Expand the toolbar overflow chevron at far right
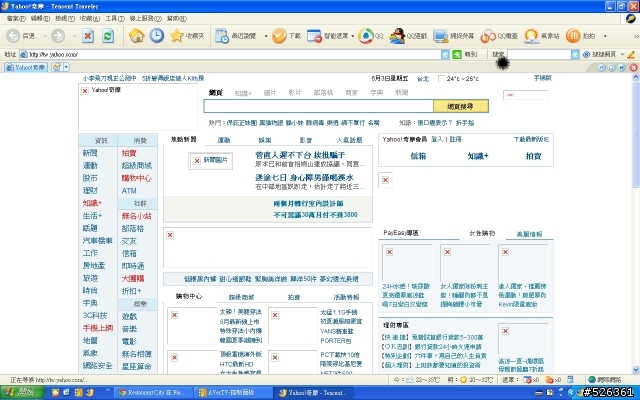This screenshot has height=400, width=640. 636,36
